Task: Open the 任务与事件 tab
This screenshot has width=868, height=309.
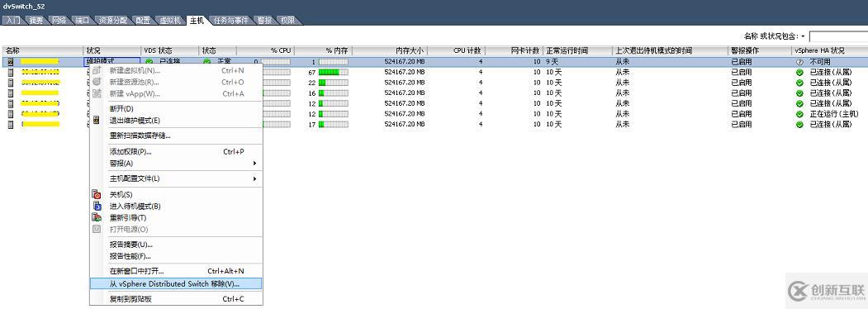Action: point(231,21)
